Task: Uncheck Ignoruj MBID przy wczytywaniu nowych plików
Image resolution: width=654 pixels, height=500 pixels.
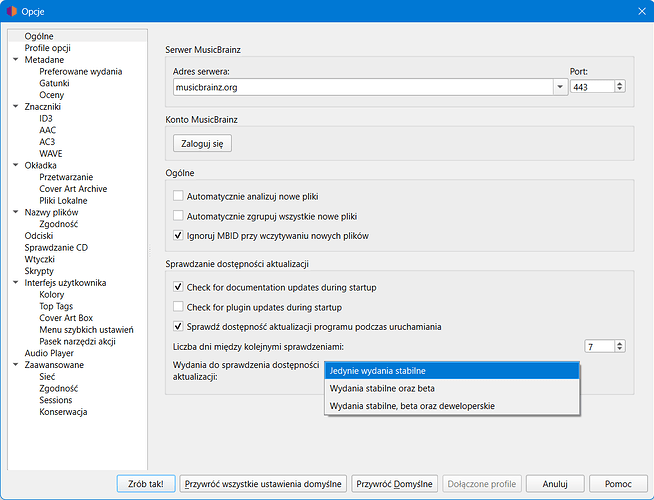Action: [x=179, y=236]
